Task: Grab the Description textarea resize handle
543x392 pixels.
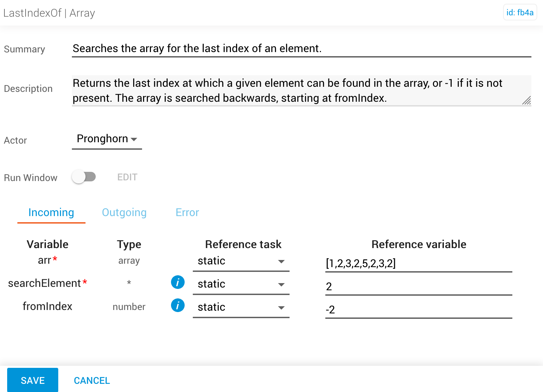Action: pos(527,101)
